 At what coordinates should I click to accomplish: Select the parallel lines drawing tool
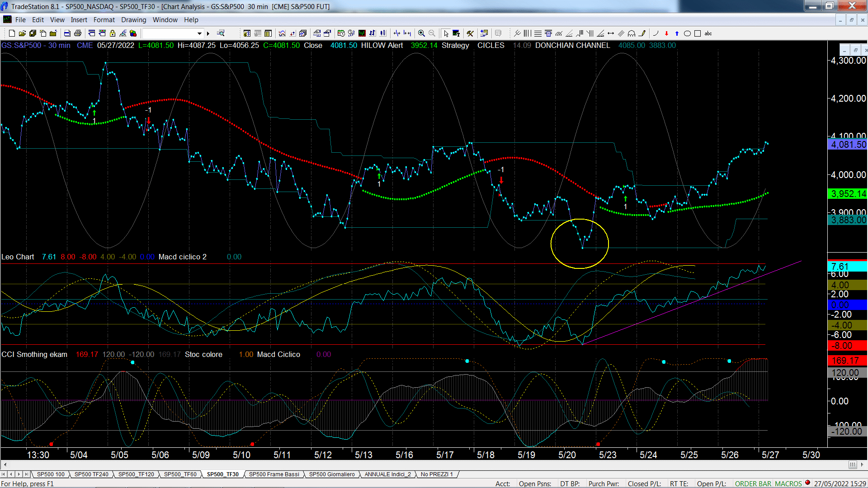pos(621,33)
